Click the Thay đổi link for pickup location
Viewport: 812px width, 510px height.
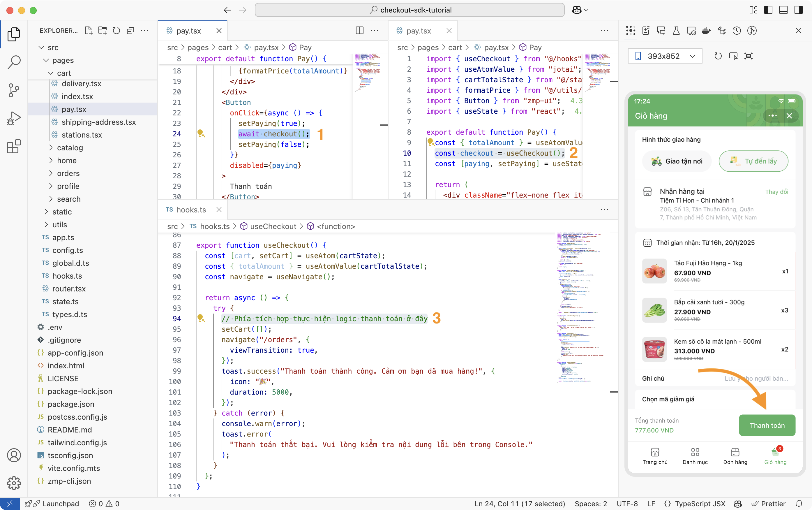coord(776,191)
